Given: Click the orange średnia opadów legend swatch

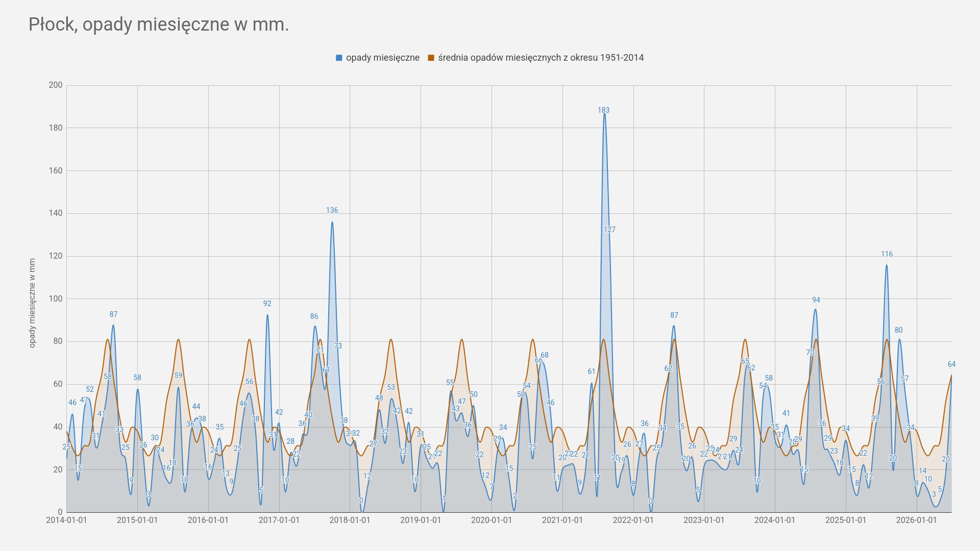Looking at the screenshot, I should pos(431,58).
